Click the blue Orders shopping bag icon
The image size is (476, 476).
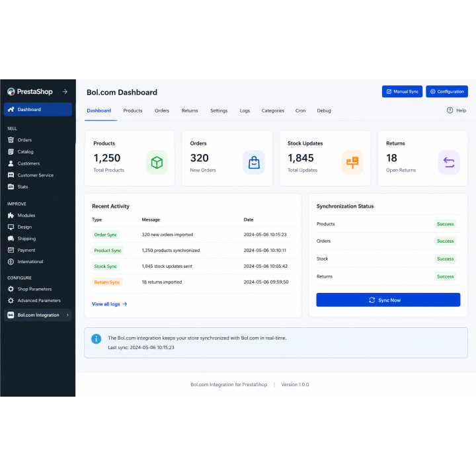click(x=254, y=163)
